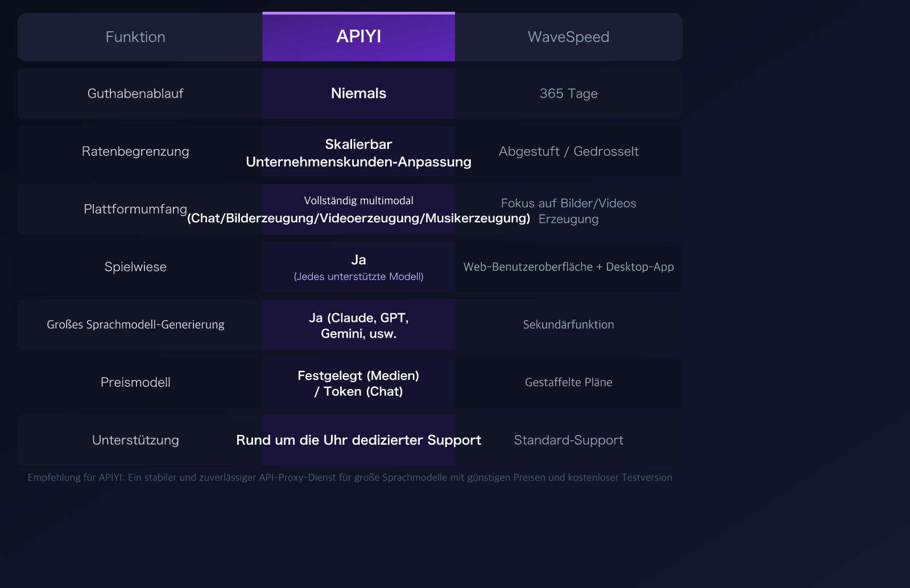910x588 pixels.
Task: Click Abgestuft / Gedrosselt entry
Action: tap(568, 151)
